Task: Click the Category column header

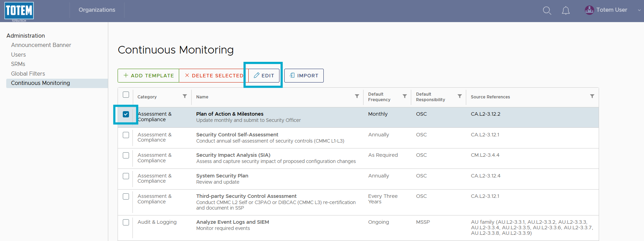Action: click(x=147, y=97)
